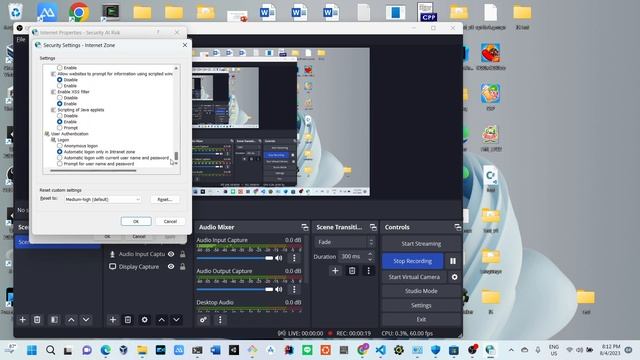Image resolution: width=640 pixels, height=360 pixels.
Task: Click Stop Recording in OBS
Action: point(413,261)
